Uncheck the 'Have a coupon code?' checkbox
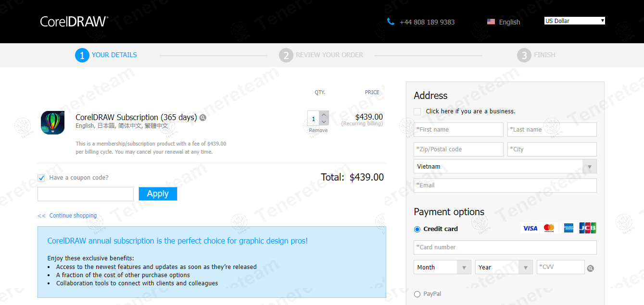 coord(41,178)
